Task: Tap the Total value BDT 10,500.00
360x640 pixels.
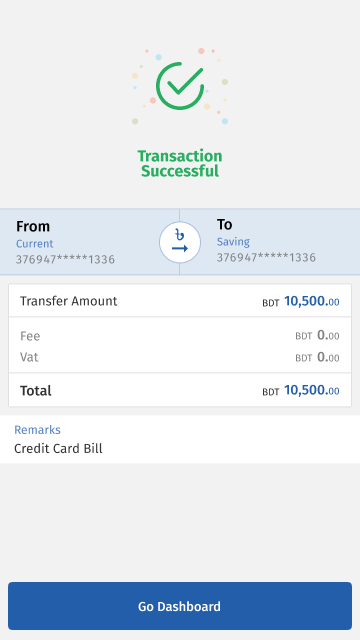Action: coord(301,391)
